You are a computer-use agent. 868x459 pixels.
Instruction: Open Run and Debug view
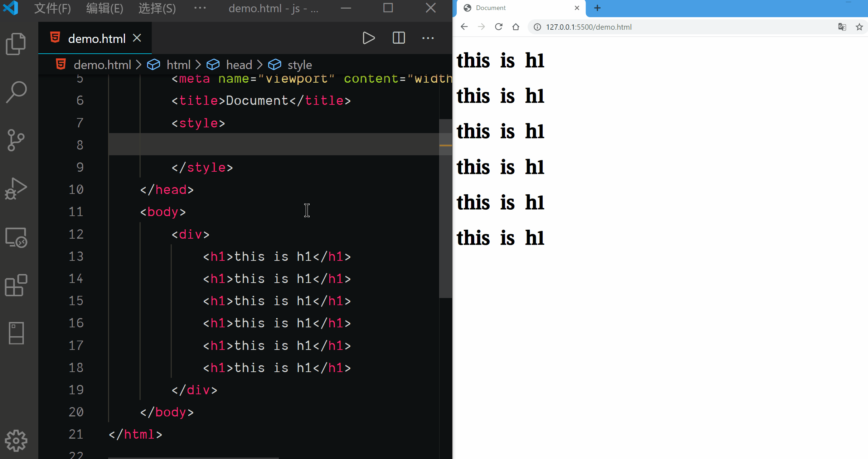(x=16, y=188)
